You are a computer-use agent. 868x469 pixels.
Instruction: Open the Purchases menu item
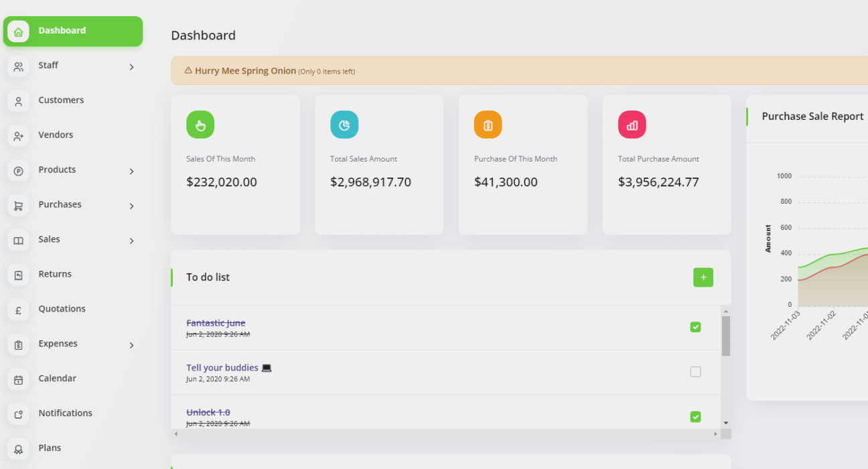(x=60, y=204)
